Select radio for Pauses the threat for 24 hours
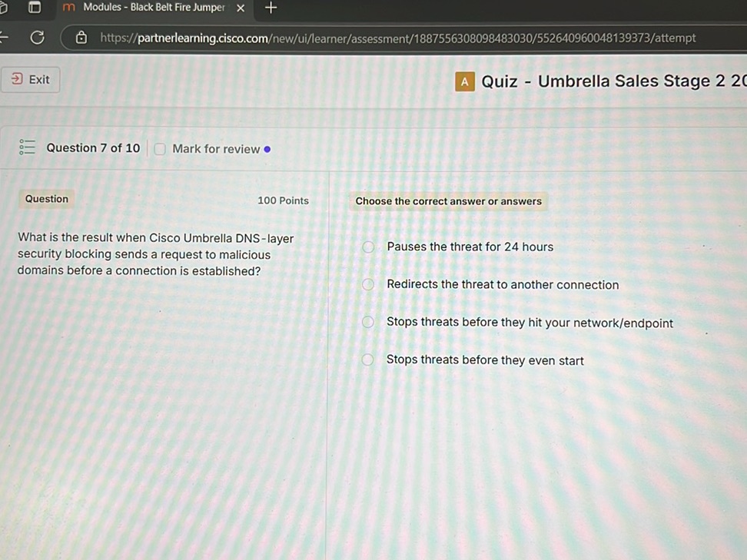Screen dimensions: 747x560 [369, 247]
